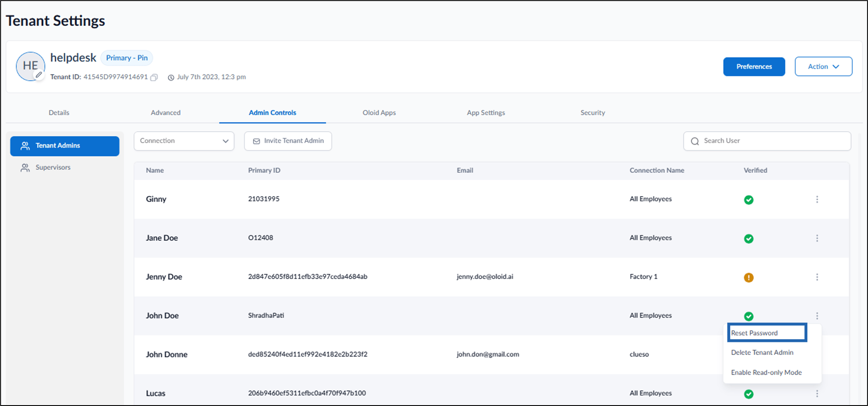The height and width of the screenshot is (406, 868).
Task: Copy the Tenant ID using copy icon
Action: click(x=154, y=78)
